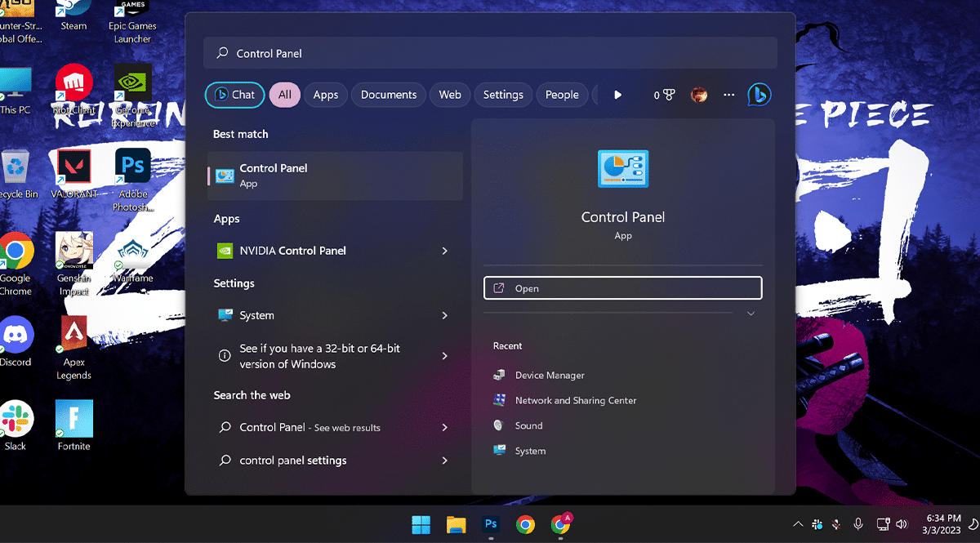Click the search box containing Control Panel
The height and width of the screenshot is (543, 980).
pos(490,53)
